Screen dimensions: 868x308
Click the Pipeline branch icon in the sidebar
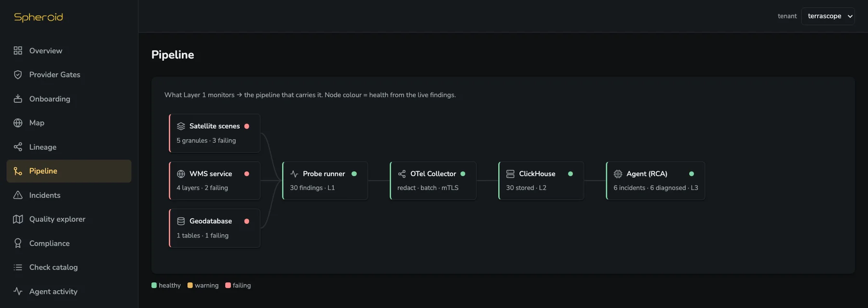tap(18, 171)
